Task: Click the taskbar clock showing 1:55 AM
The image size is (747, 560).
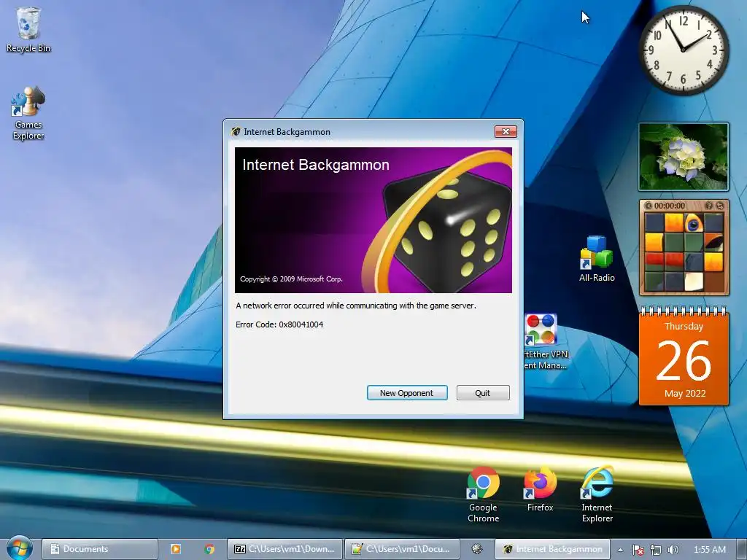Action: coord(709,550)
